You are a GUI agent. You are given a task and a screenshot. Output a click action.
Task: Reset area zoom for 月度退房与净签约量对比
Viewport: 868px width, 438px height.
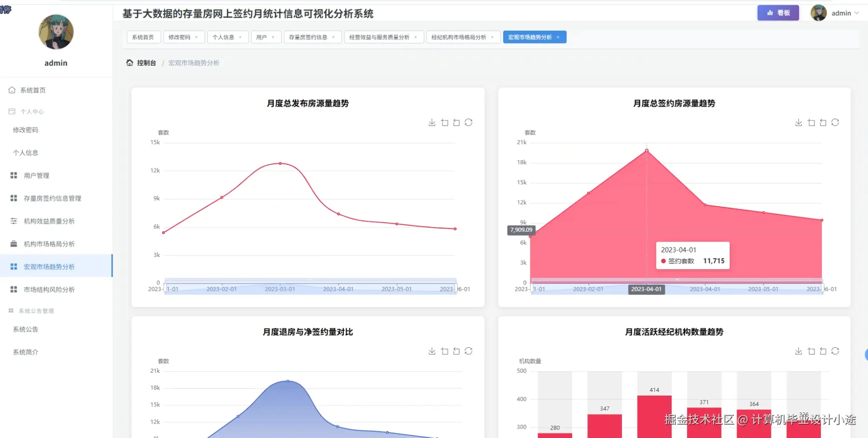click(x=457, y=351)
